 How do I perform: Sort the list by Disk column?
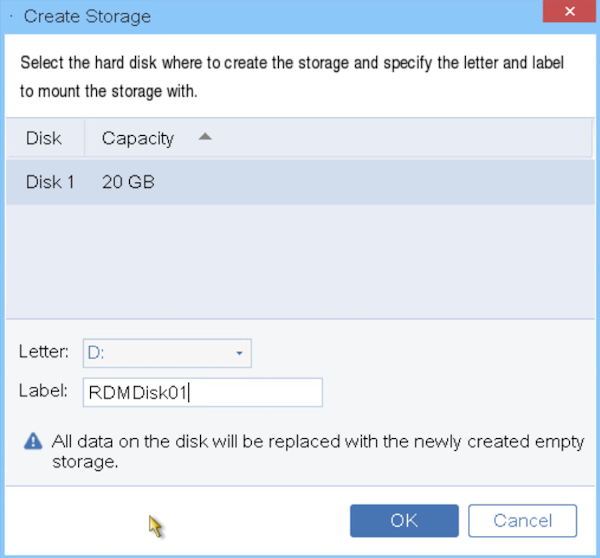pyautogui.click(x=45, y=138)
